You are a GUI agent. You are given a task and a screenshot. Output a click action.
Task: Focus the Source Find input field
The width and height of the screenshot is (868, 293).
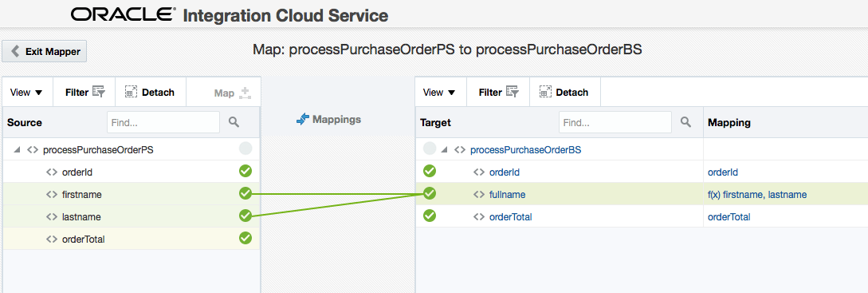coord(163,122)
